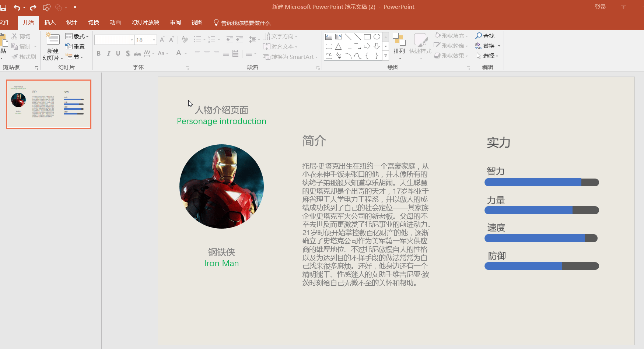Image resolution: width=644 pixels, height=349 pixels.
Task: Increase list indent level
Action: point(239,39)
